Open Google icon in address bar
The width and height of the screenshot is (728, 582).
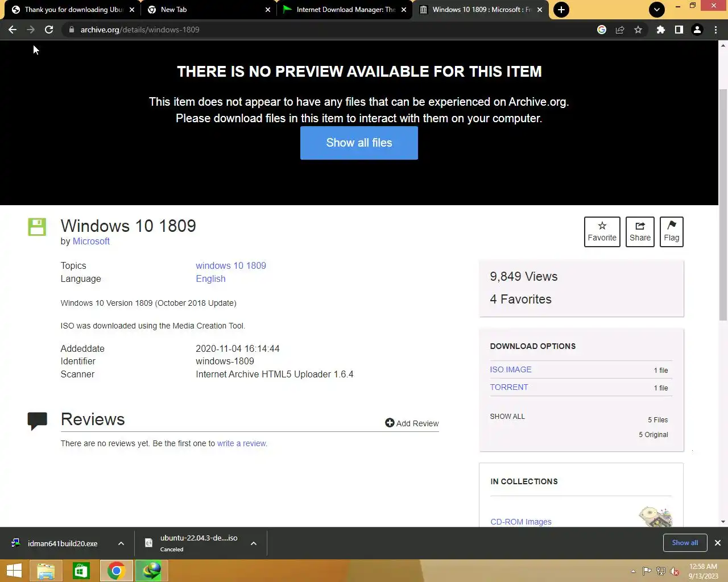pos(602,30)
